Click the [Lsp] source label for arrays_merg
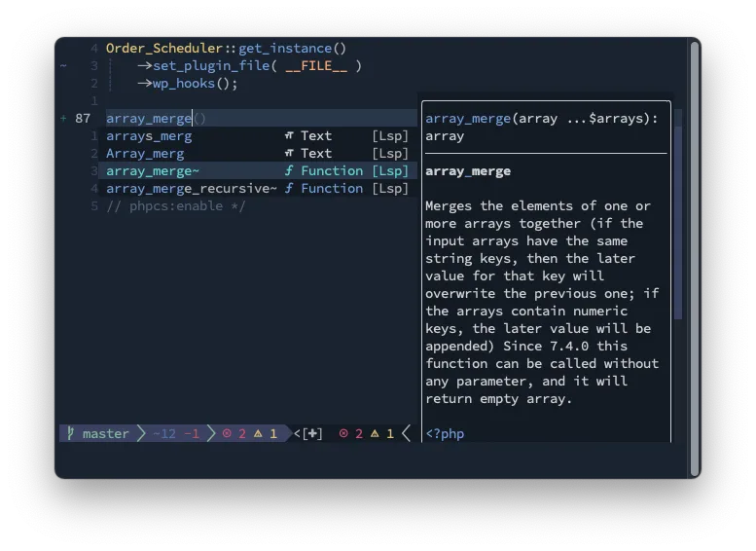Viewport: 756px width, 551px height. (390, 136)
